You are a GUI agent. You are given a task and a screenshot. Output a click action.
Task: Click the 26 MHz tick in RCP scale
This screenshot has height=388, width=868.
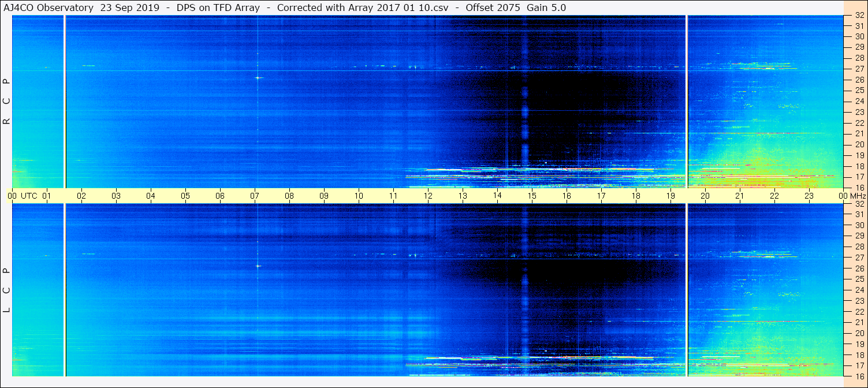pos(851,80)
